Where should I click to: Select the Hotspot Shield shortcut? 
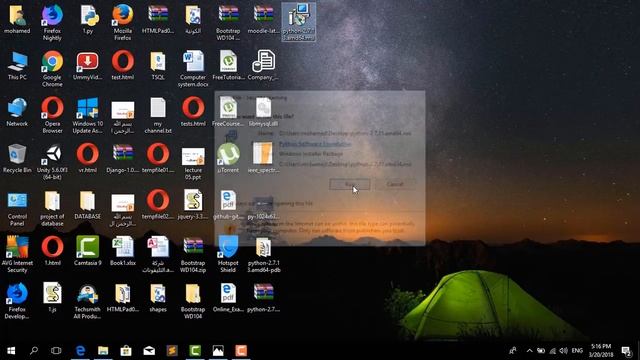pyautogui.click(x=228, y=254)
